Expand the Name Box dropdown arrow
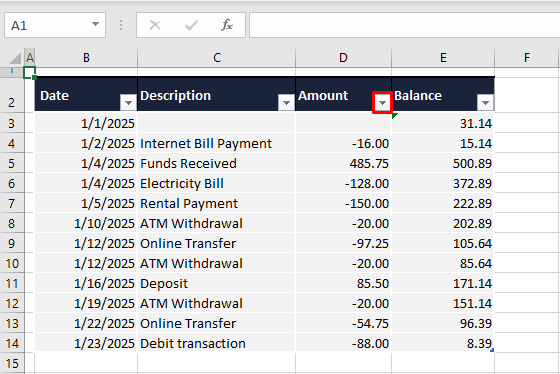560x374 pixels. tap(95, 25)
